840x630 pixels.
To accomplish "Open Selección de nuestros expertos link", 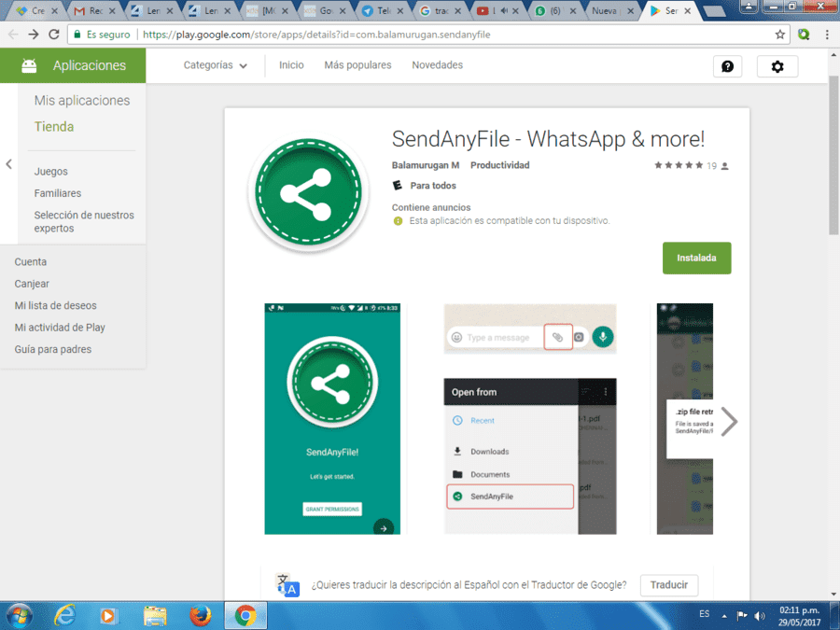I will (x=84, y=221).
